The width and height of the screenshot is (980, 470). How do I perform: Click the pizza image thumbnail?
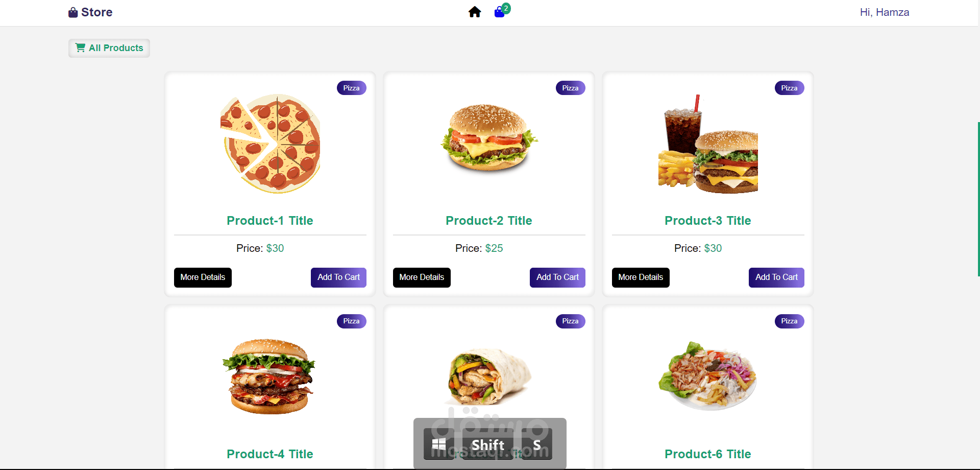coord(270,144)
